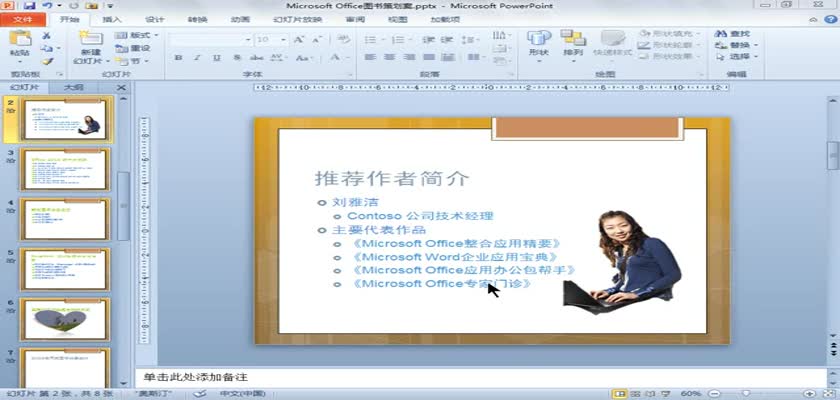Image resolution: width=840 pixels, height=400 pixels.
Task: Click the Paste clipboard icon
Action: pyautogui.click(x=20, y=38)
